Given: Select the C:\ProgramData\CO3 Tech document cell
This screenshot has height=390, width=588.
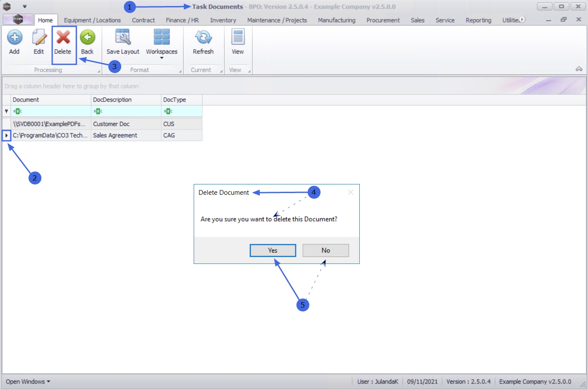Looking at the screenshot, I should 51,136.
